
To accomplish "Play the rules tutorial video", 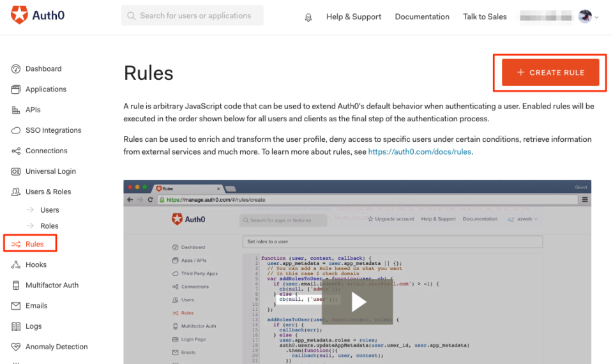I will point(358,301).
